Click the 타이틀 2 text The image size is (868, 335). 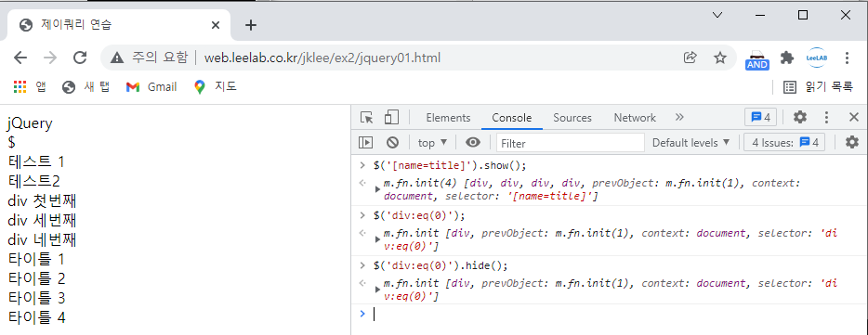coord(36,278)
